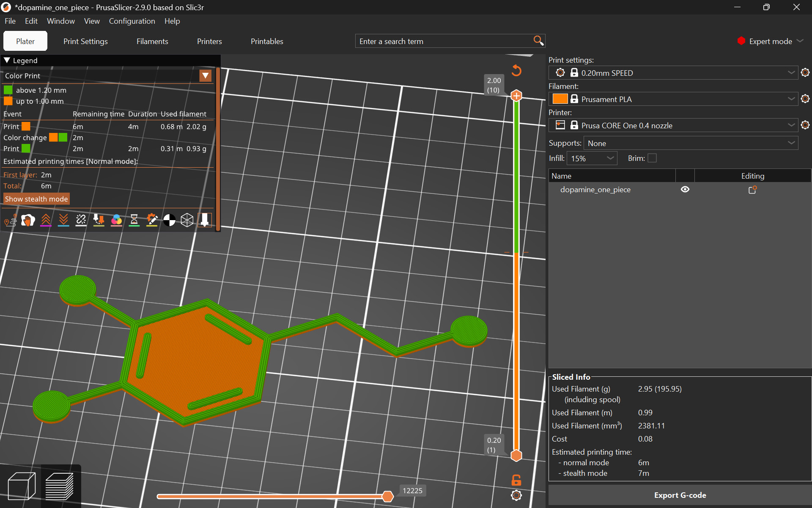
Task: Reset the vertical layer slider with undo arrow
Action: 516,70
